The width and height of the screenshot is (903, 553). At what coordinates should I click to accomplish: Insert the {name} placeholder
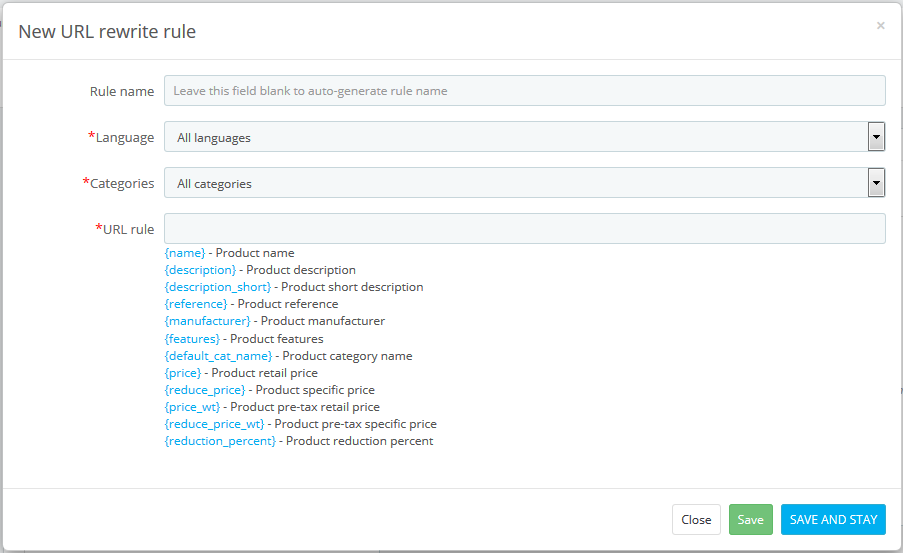coord(185,253)
